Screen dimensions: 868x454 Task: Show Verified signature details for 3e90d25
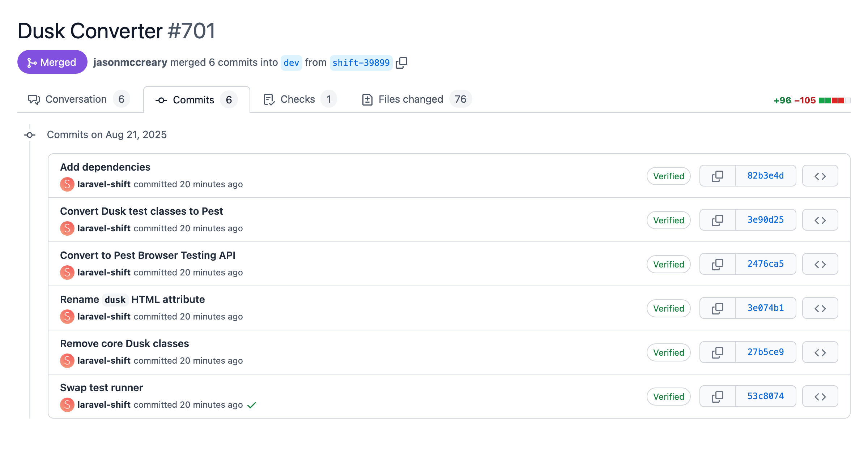(x=669, y=220)
